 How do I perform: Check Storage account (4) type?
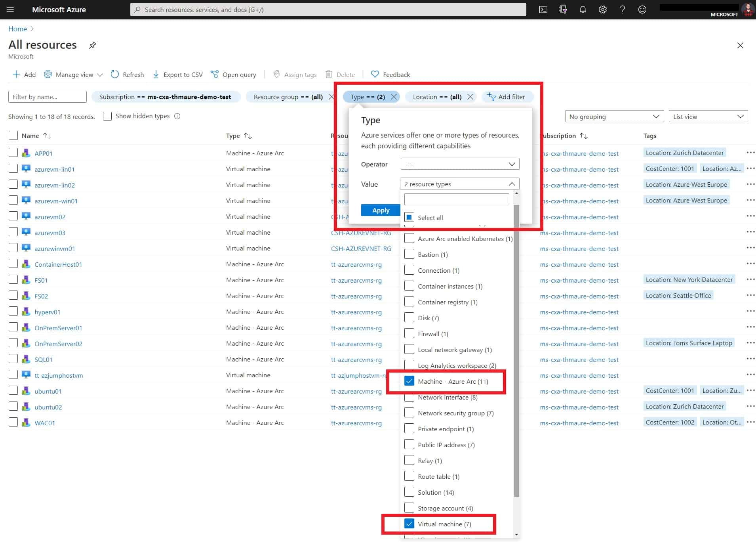[x=409, y=508]
